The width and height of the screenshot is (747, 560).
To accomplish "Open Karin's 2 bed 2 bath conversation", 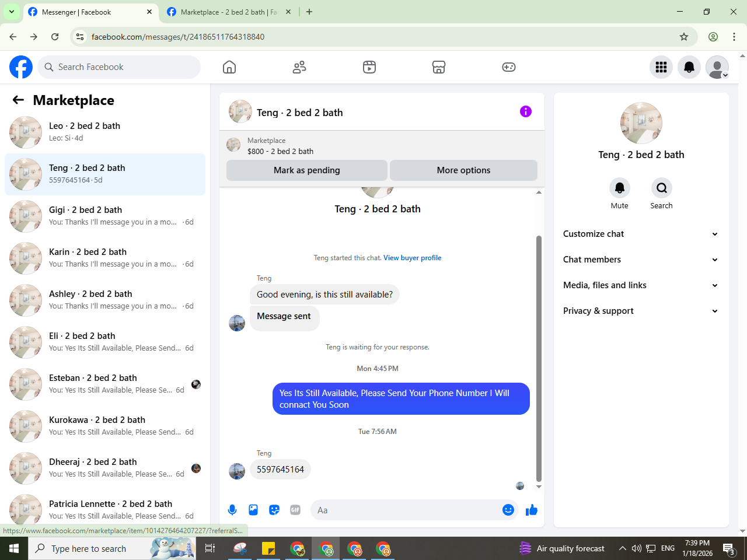I will coord(105,258).
